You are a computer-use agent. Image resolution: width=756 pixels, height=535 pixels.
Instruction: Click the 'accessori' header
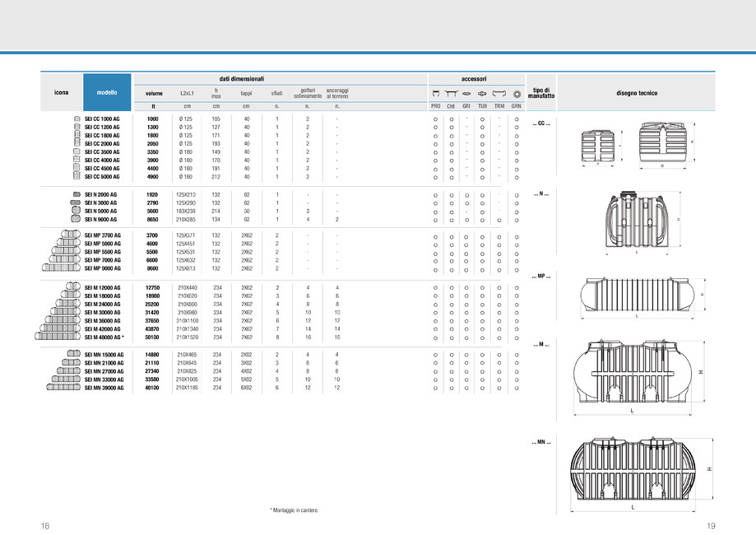pos(474,78)
